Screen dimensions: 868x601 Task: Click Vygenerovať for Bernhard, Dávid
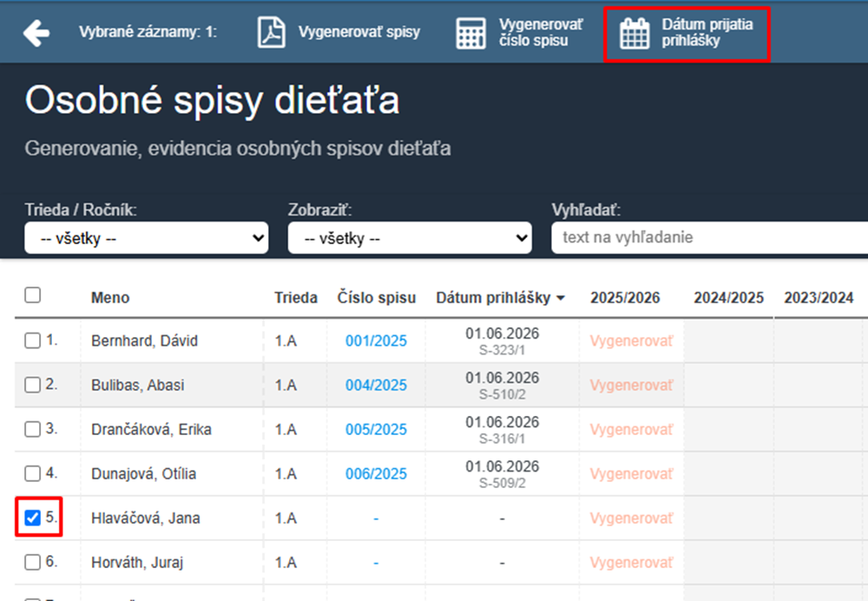[x=631, y=340]
